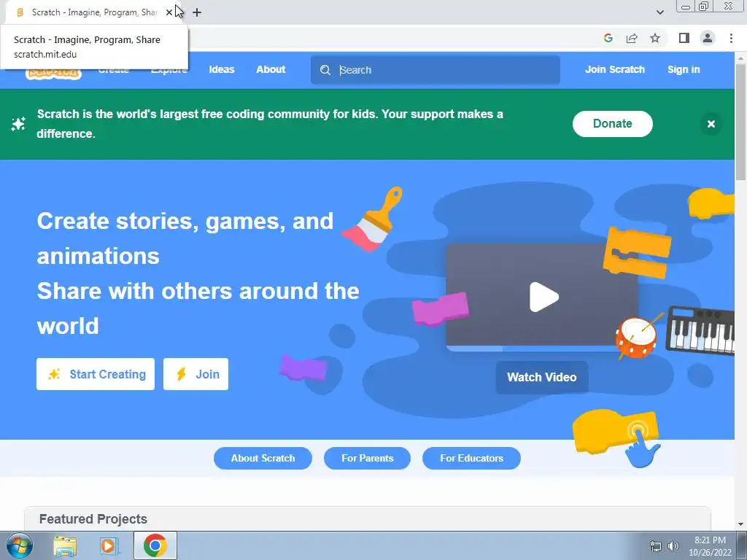Focus the Scratch search field
Viewport: 747px width, 560px height.
click(435, 70)
